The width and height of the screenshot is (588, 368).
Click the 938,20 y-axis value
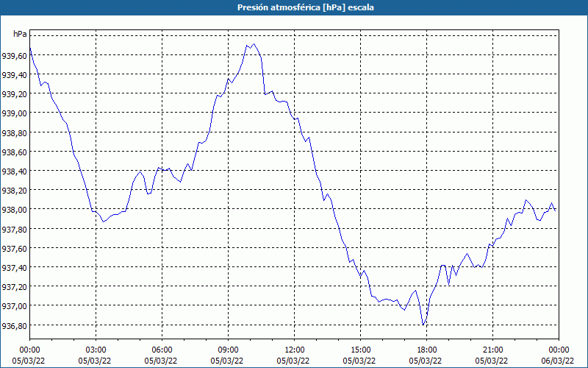[x=14, y=190]
